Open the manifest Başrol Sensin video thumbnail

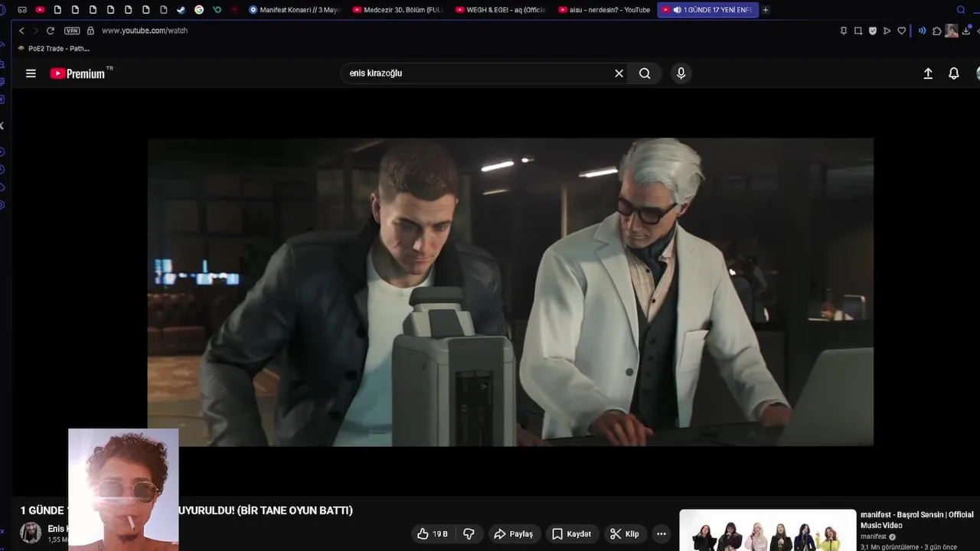[x=768, y=530]
